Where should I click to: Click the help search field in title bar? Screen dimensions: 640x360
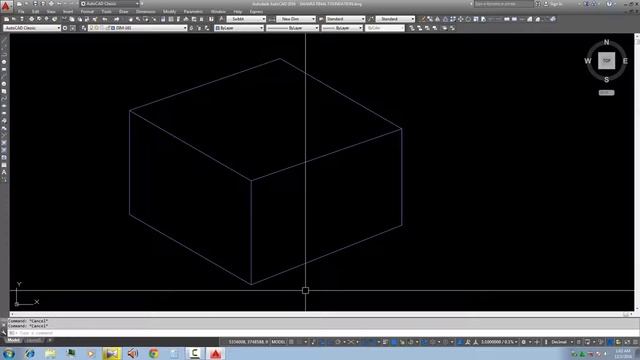pos(504,4)
